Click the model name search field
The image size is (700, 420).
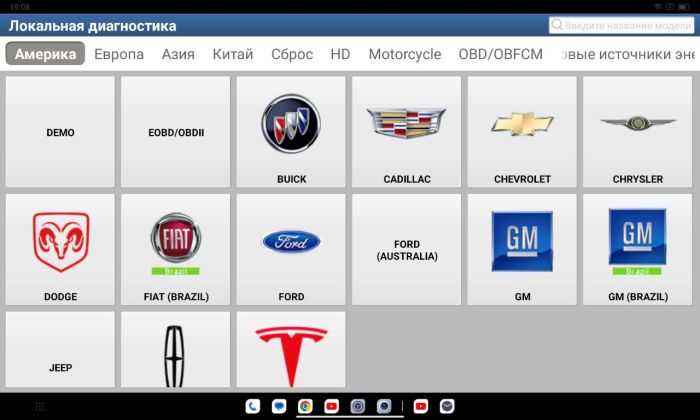coord(621,25)
